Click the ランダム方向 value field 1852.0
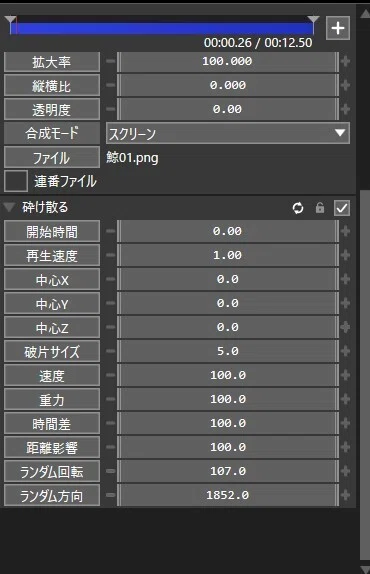 coord(228,495)
